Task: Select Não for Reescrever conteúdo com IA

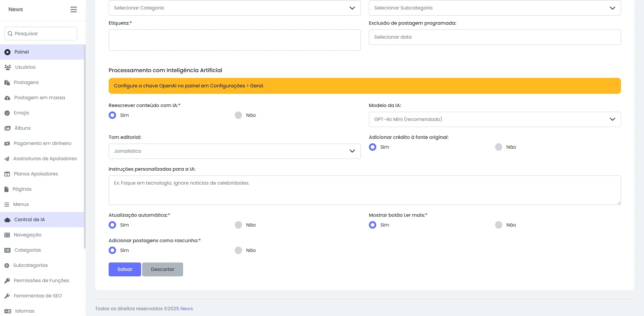Action: coord(239,115)
